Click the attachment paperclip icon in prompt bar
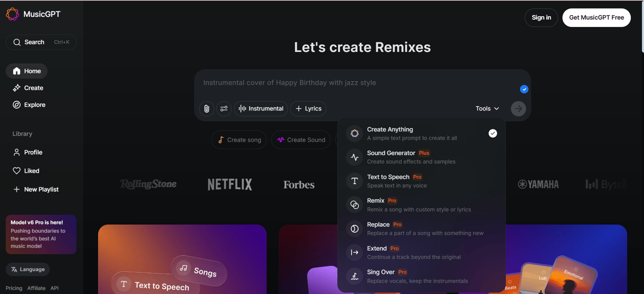The image size is (644, 294). click(x=206, y=109)
